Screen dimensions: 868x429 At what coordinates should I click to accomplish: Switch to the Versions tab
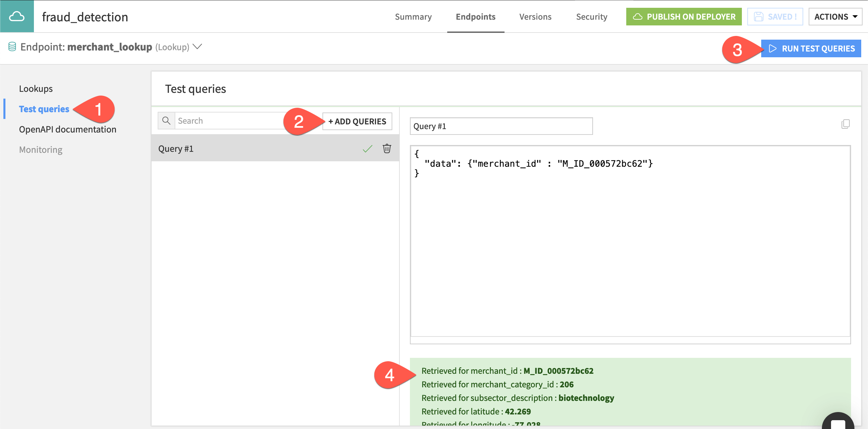pyautogui.click(x=535, y=16)
